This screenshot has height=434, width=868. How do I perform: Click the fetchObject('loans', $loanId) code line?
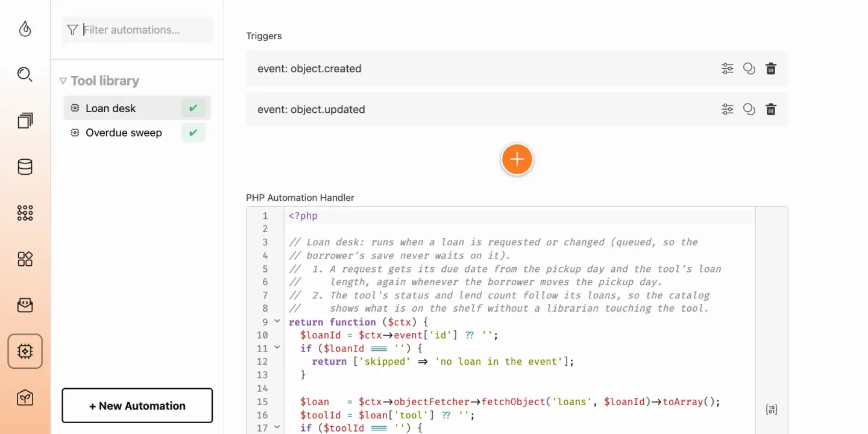click(x=511, y=401)
